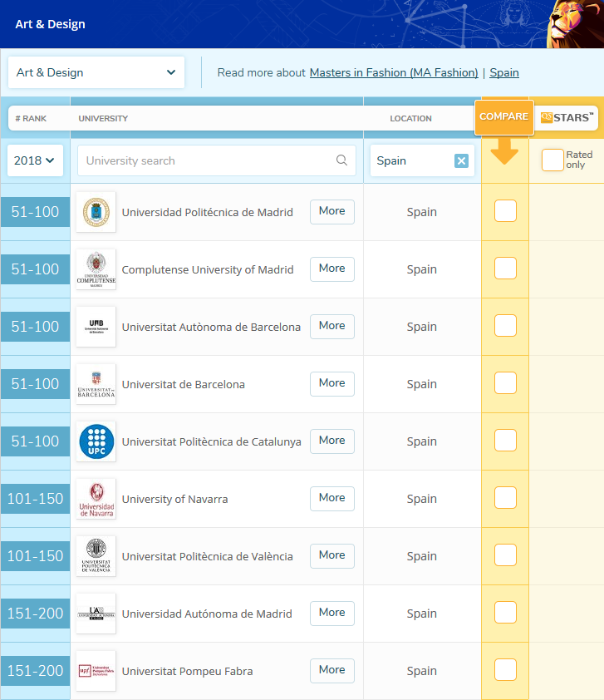Tick compare box for Universitat Autònoma de Barcelona
This screenshot has width=604, height=700.
(505, 325)
